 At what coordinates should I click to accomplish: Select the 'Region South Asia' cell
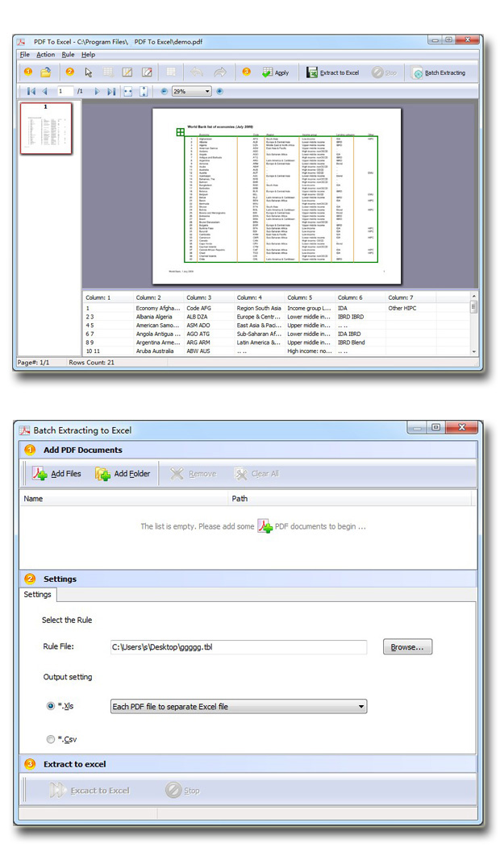pyautogui.click(x=259, y=308)
